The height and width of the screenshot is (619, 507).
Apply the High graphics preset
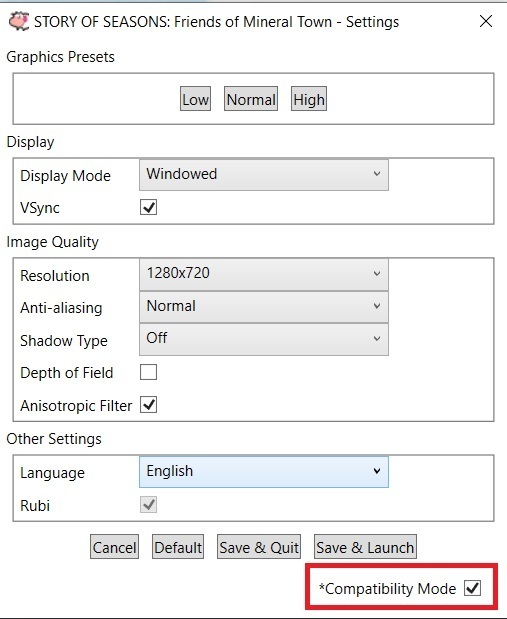click(309, 99)
